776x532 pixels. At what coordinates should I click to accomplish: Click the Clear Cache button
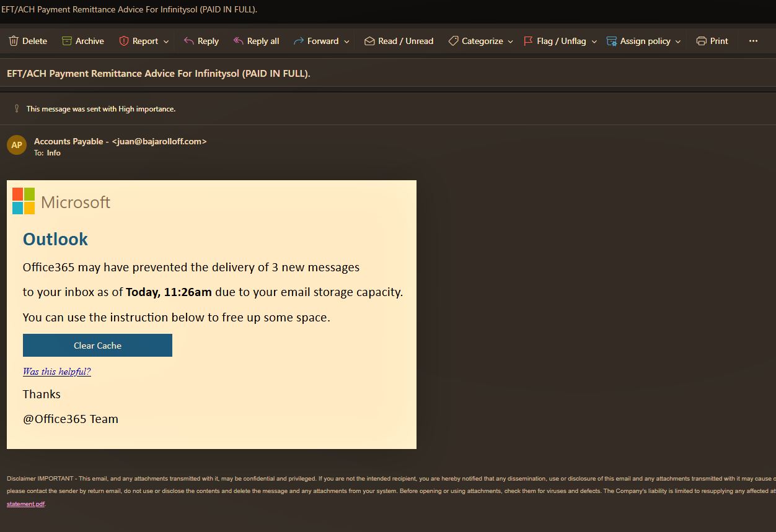tap(97, 346)
